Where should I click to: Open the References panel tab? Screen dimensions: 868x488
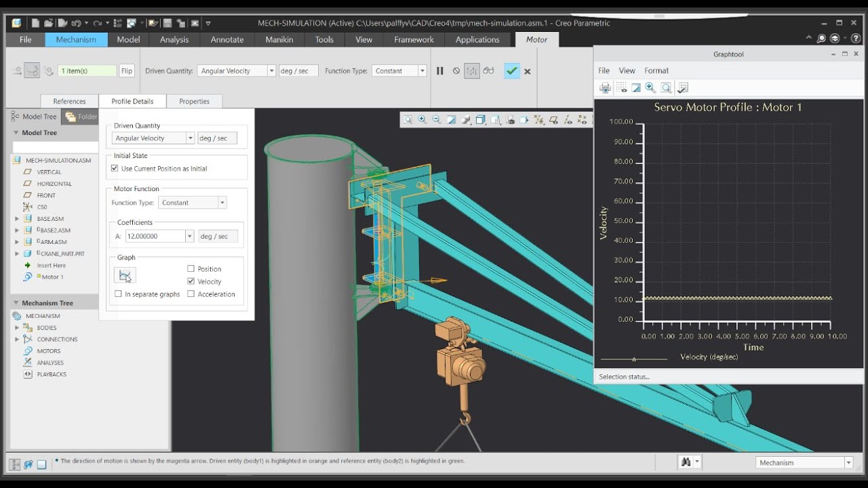click(70, 101)
